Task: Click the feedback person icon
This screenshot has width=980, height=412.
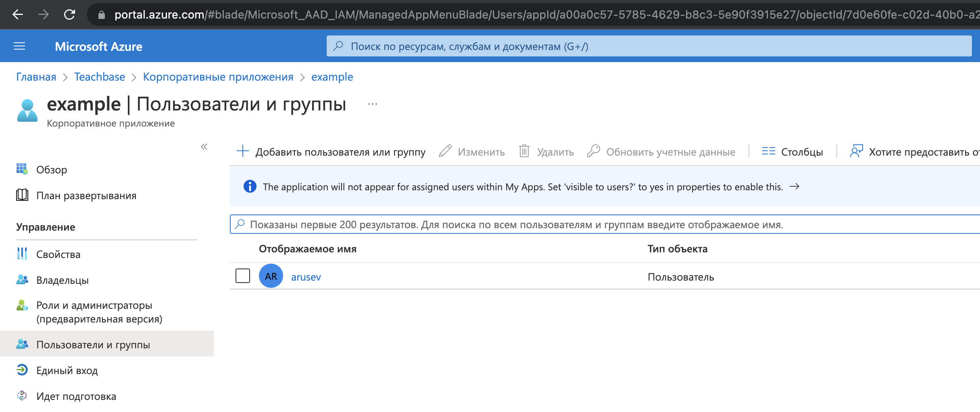Action: [x=857, y=151]
